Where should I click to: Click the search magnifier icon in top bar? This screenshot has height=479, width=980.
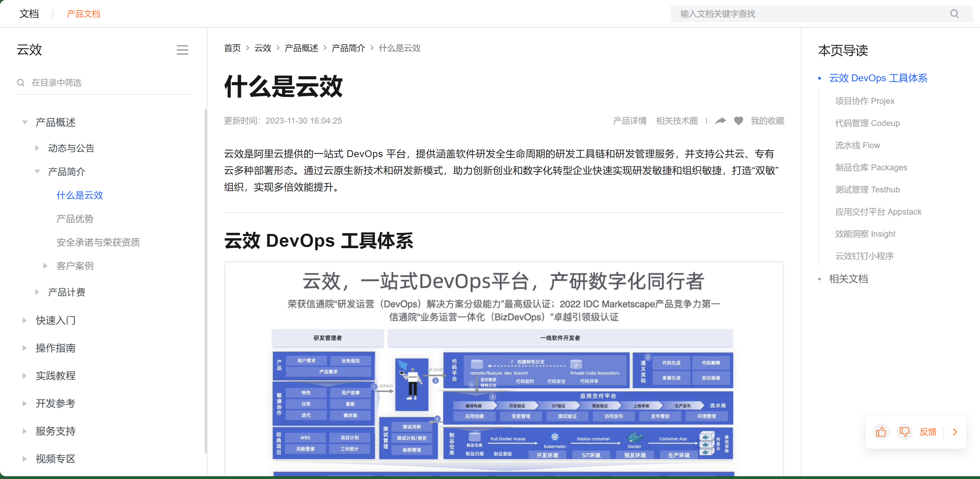coord(954,14)
